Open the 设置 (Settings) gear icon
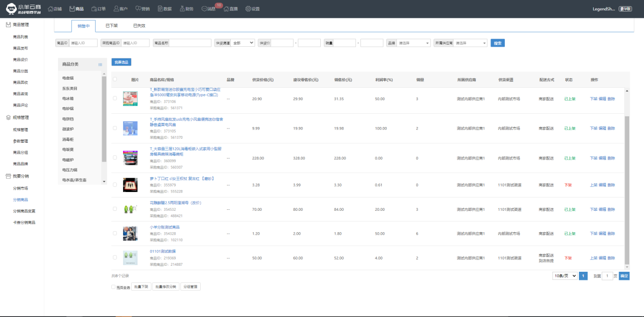 (248, 9)
